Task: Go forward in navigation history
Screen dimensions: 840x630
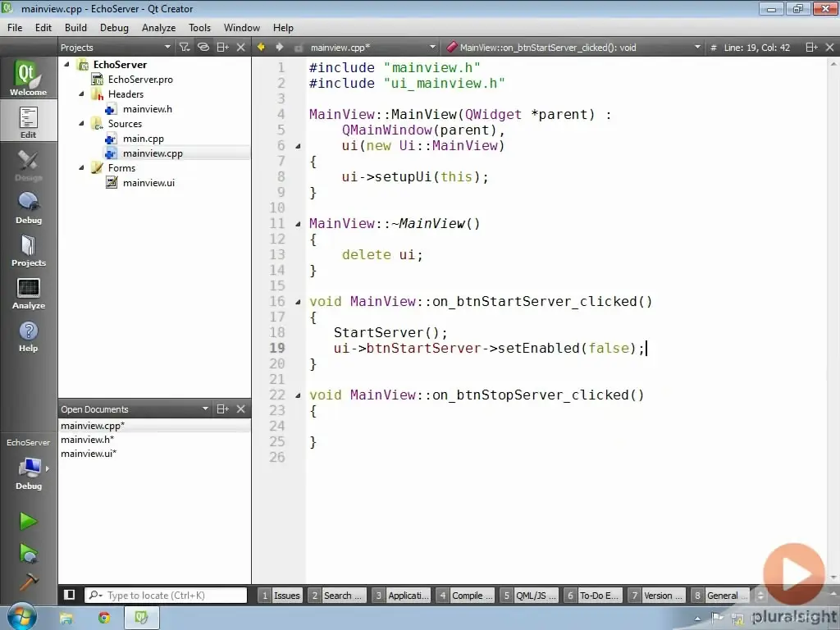Action: tap(280, 47)
